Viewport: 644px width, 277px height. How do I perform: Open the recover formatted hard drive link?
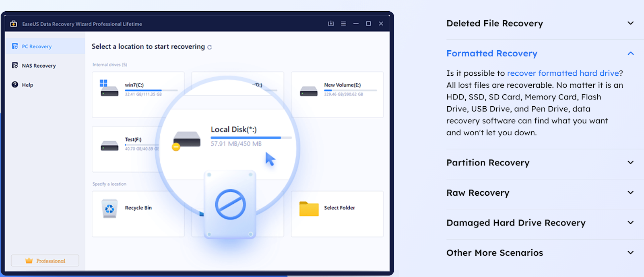(x=563, y=73)
